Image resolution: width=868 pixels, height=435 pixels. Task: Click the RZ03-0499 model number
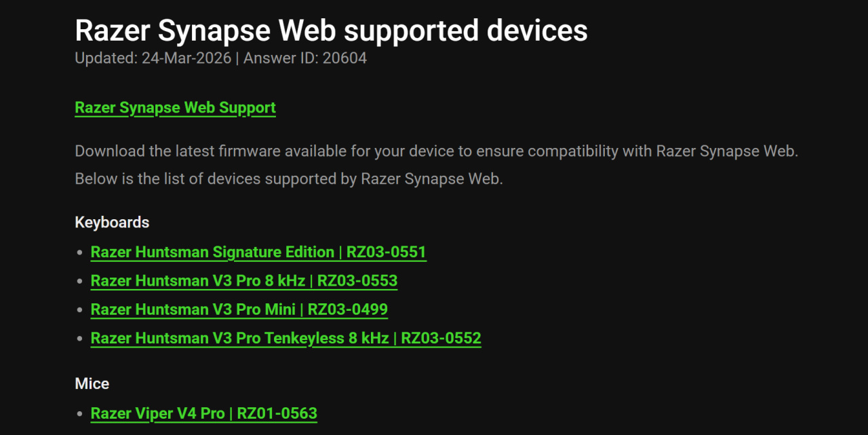348,310
